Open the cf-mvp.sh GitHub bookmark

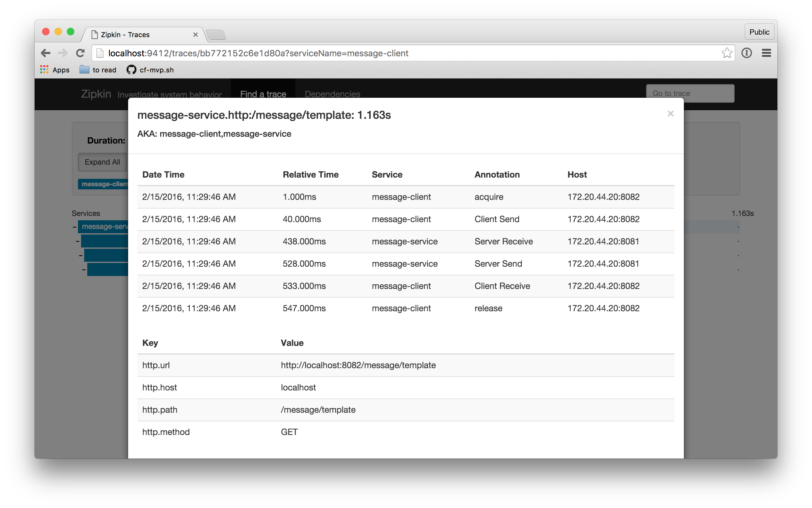[x=150, y=70]
